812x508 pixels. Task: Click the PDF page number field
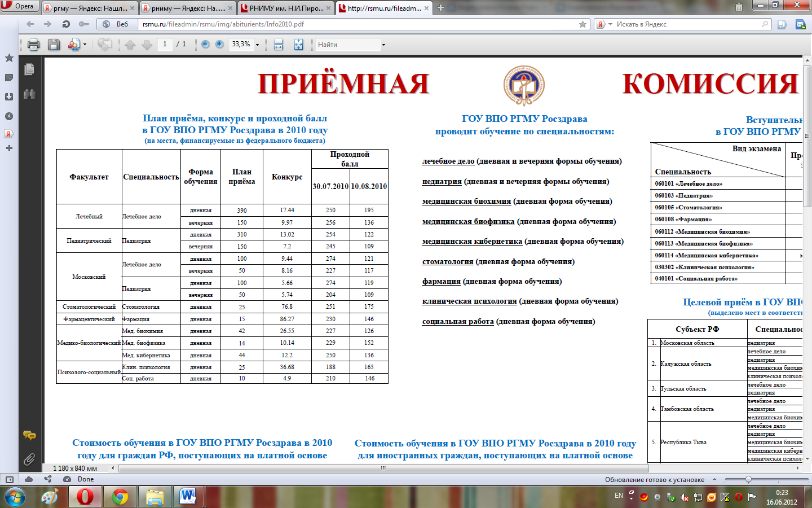pos(165,44)
